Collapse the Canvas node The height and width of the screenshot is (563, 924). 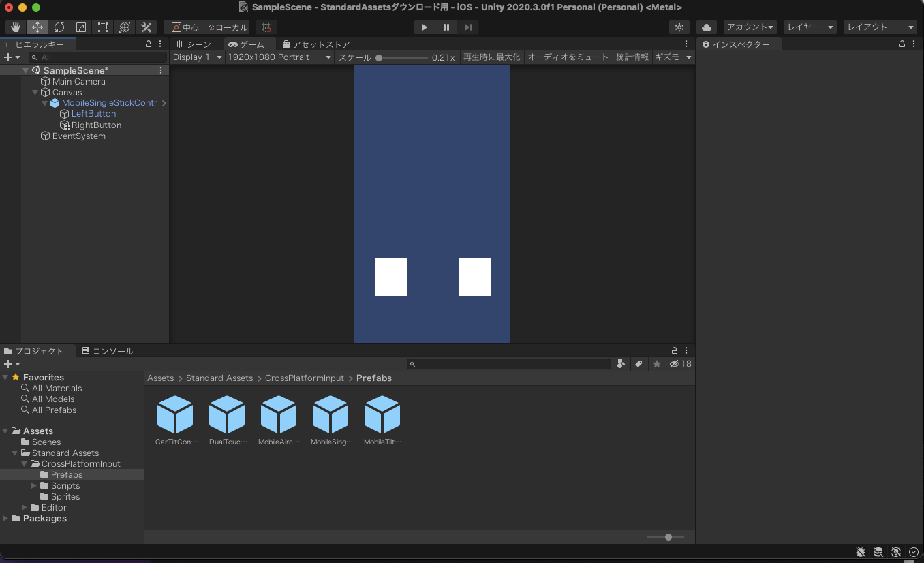[35, 92]
